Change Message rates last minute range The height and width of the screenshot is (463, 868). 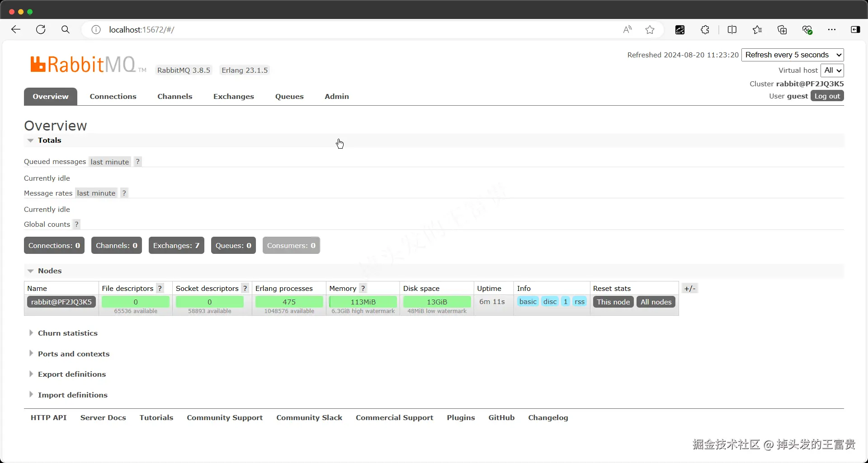pos(96,193)
